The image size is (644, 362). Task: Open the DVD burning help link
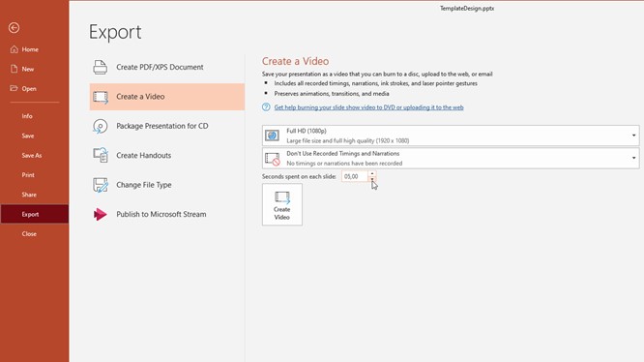368,107
